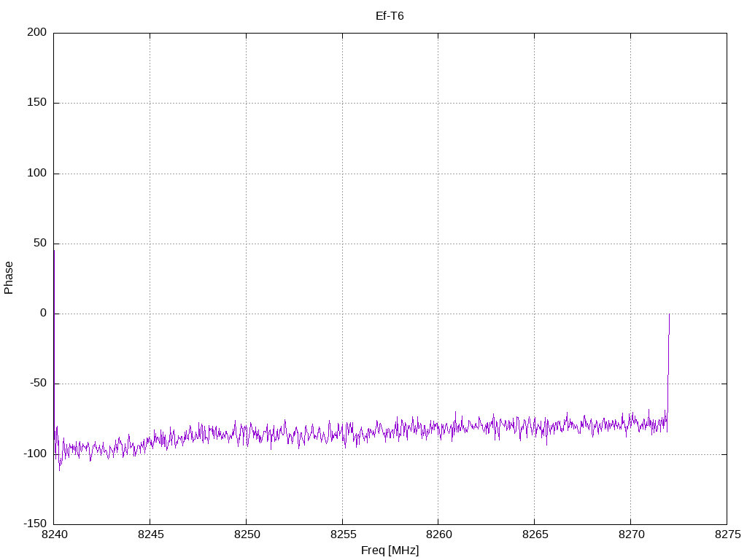The image size is (747, 560).
Task: Click the 8255 x-axis tick label
Action: pos(343,534)
